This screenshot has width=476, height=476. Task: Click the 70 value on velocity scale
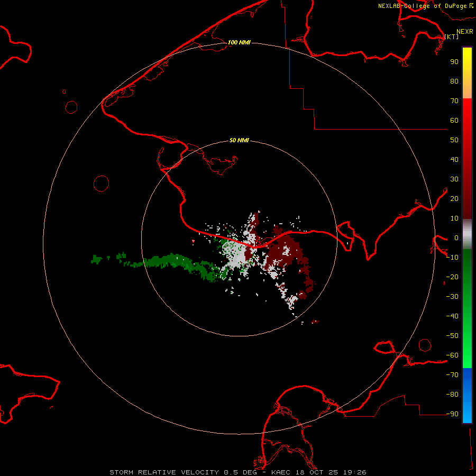pos(454,101)
